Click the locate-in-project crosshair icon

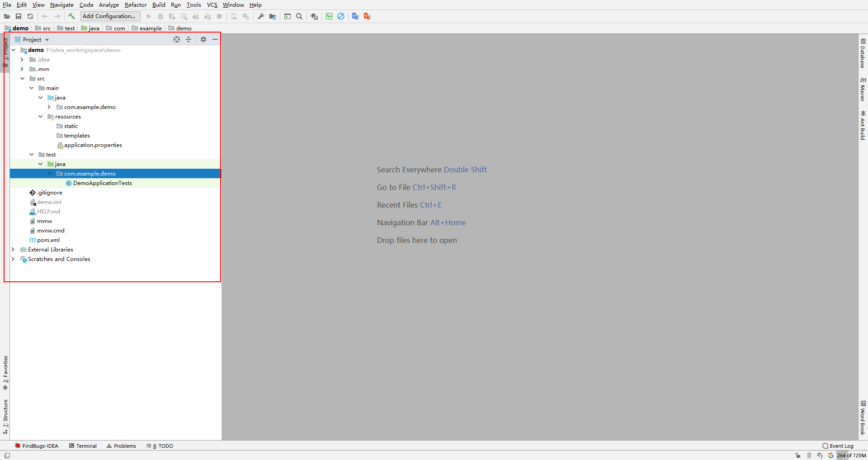[x=177, y=39]
